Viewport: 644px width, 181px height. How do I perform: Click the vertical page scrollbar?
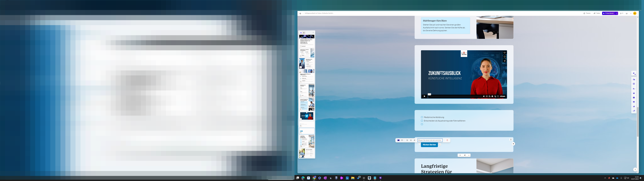(x=637, y=122)
